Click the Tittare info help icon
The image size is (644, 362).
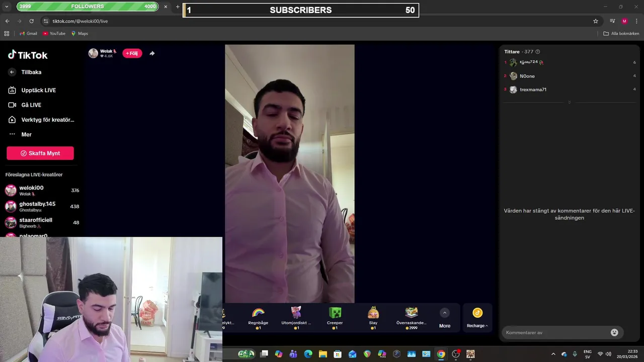(x=538, y=52)
